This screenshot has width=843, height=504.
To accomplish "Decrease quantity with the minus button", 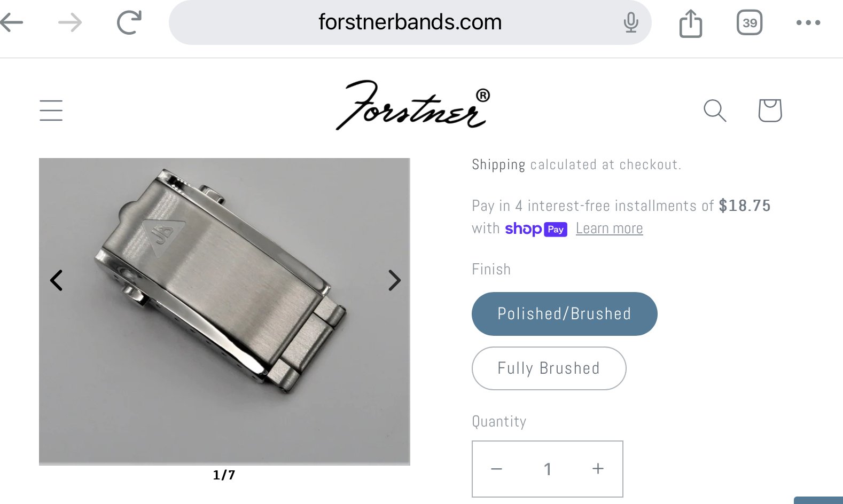I will [x=497, y=469].
